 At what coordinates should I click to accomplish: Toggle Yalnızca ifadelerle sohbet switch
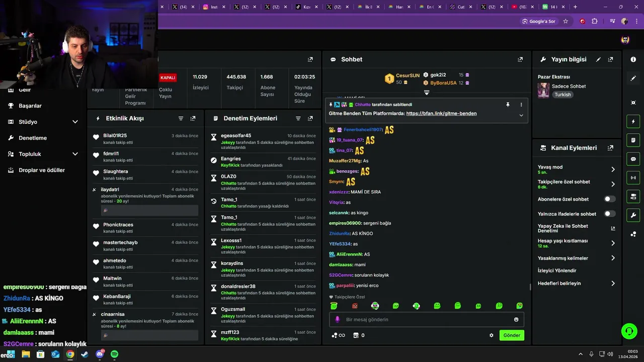[609, 214]
